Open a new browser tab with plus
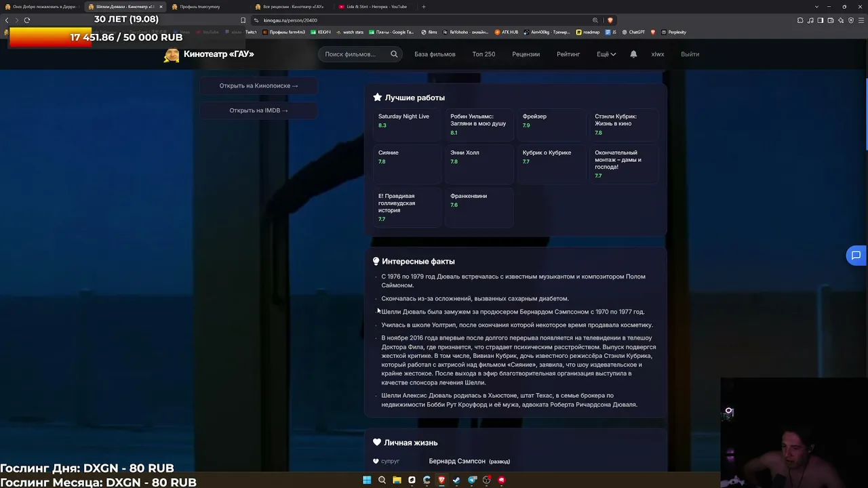This screenshot has width=868, height=488. 424,7
